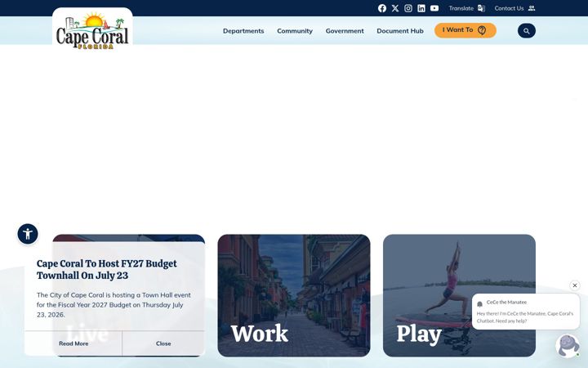Open the Government menu
588x368 pixels.
tap(345, 31)
